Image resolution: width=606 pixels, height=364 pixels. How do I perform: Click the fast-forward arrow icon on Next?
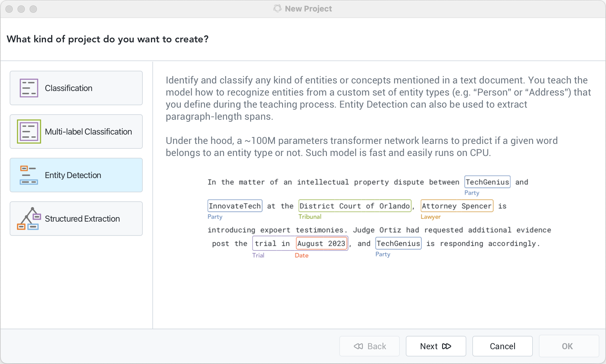(x=446, y=346)
